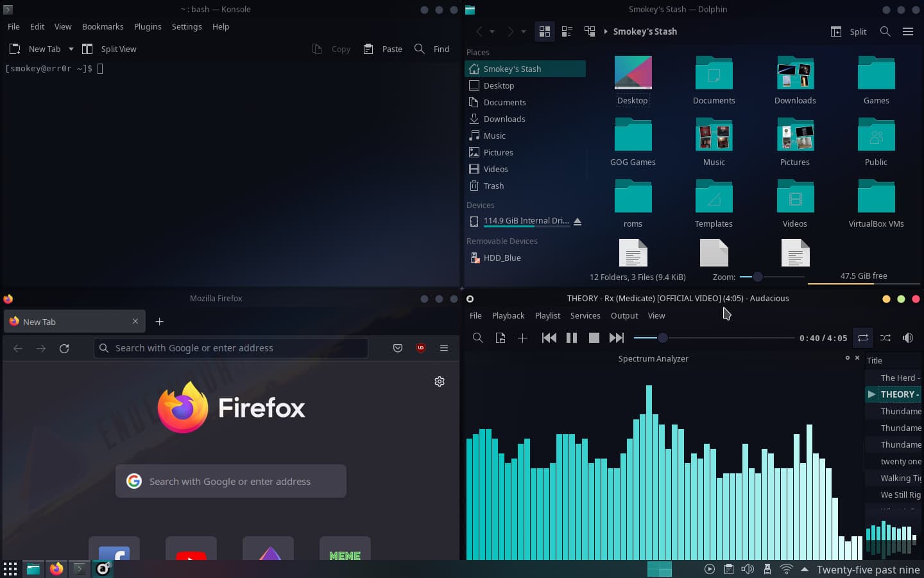Pause playback in Audacious
Image resolution: width=924 pixels, height=578 pixels.
(571, 338)
